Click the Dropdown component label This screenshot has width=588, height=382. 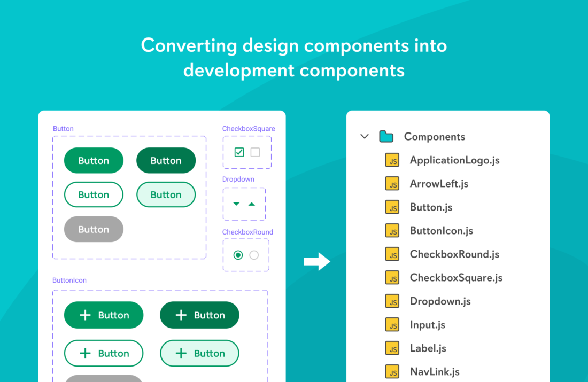pyautogui.click(x=238, y=179)
